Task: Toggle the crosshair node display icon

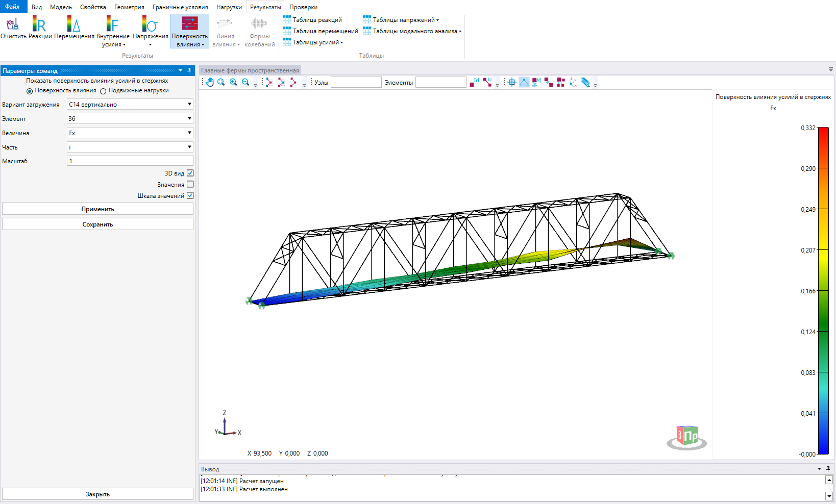Action: pyautogui.click(x=512, y=82)
